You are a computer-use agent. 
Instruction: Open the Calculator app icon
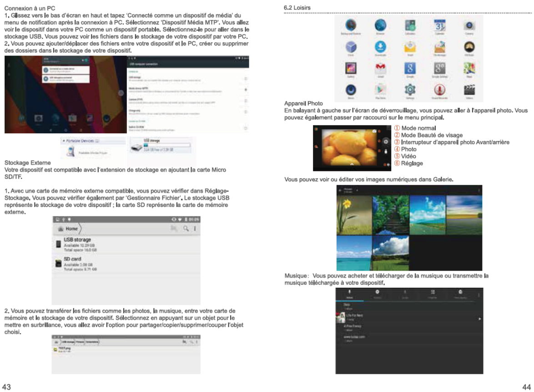[x=410, y=25]
